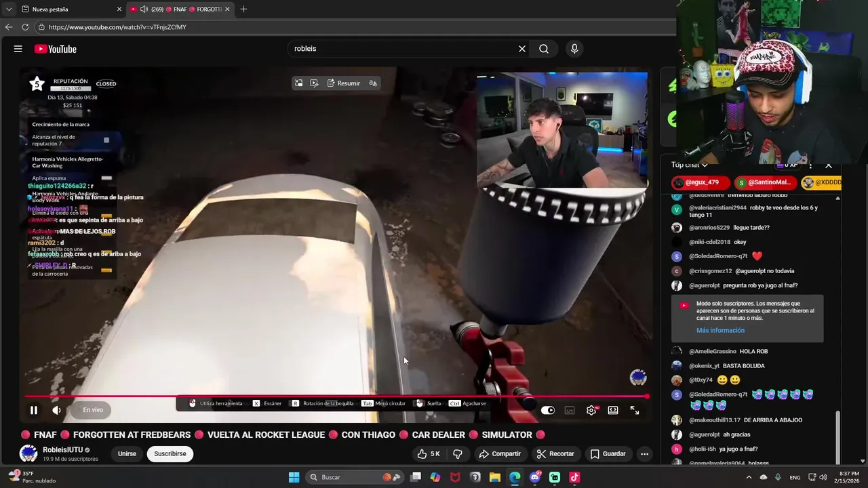Open the 'Más información' link in chat
The width and height of the screenshot is (868, 488).
(720, 331)
